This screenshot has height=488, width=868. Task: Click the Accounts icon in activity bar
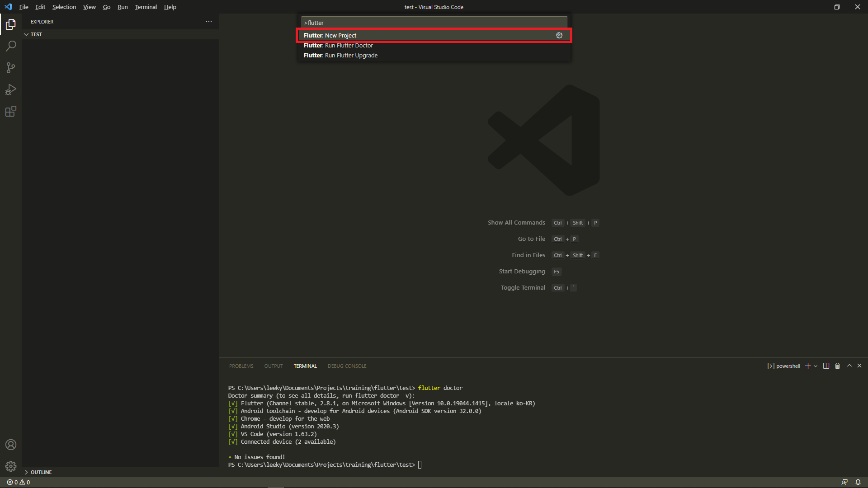pos(11,445)
